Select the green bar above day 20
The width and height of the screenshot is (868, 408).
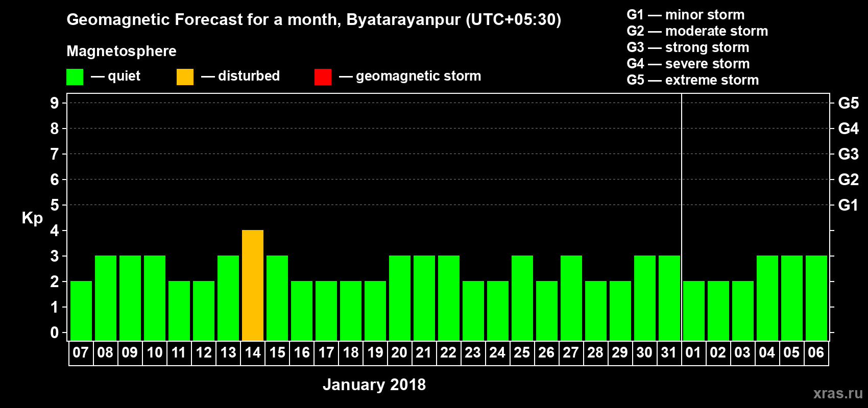pyautogui.click(x=400, y=298)
